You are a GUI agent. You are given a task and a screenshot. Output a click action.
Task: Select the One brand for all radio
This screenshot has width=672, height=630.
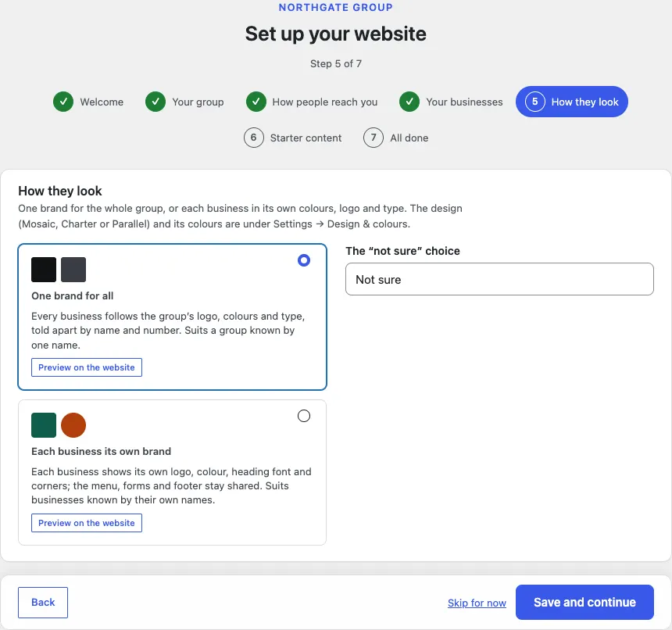coord(304,260)
